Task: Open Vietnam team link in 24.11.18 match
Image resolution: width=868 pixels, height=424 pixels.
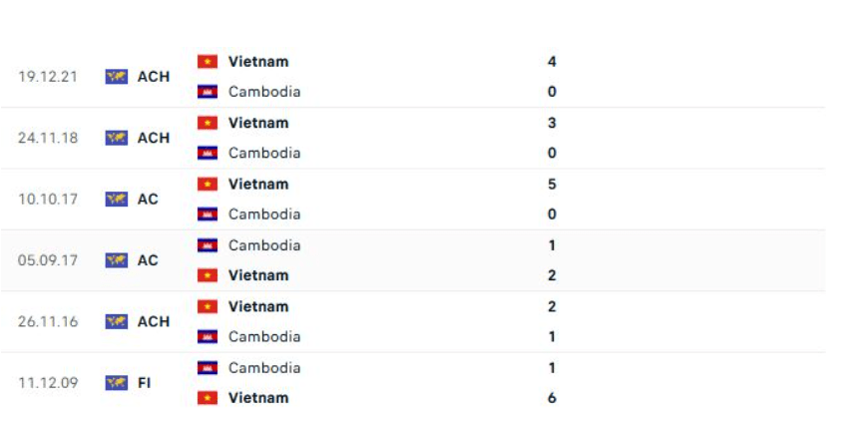Action: coord(258,123)
